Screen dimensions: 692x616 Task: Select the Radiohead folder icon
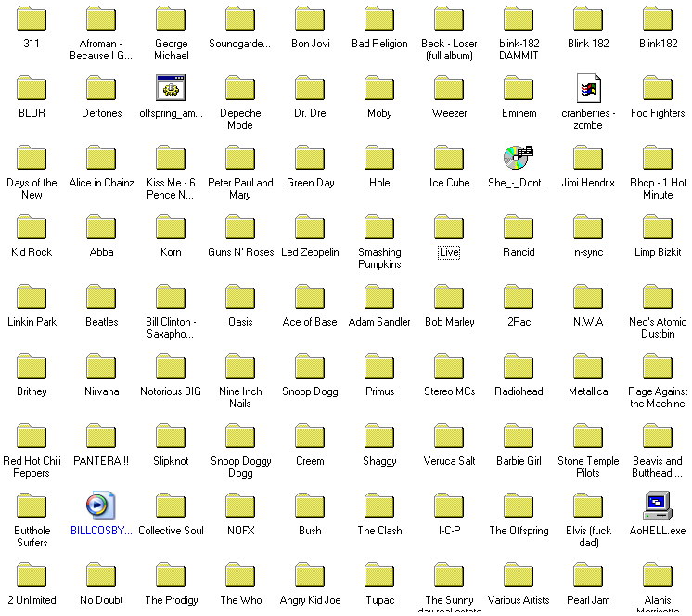(x=519, y=366)
